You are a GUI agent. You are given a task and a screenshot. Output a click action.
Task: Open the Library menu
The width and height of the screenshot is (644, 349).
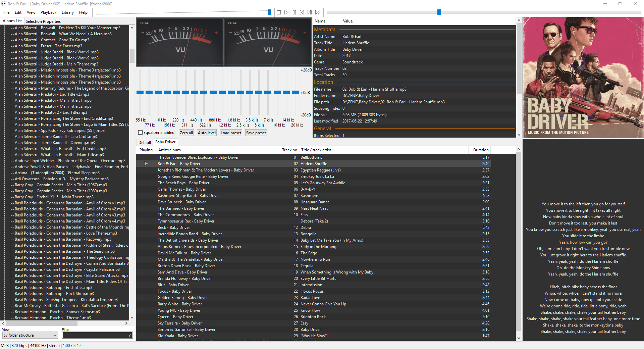tap(68, 12)
